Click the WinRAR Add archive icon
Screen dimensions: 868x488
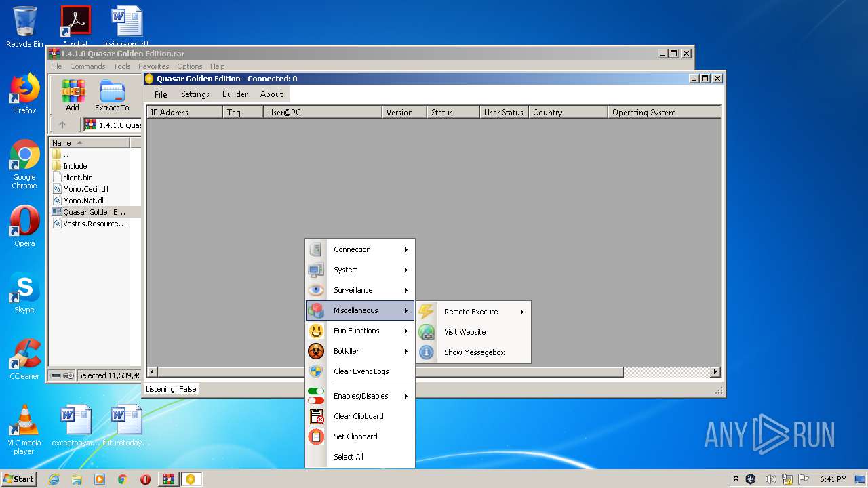tap(73, 91)
